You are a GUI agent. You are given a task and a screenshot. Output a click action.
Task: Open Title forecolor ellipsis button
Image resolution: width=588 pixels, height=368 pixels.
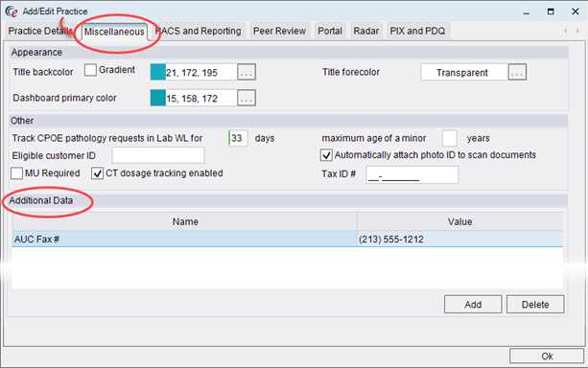point(517,72)
